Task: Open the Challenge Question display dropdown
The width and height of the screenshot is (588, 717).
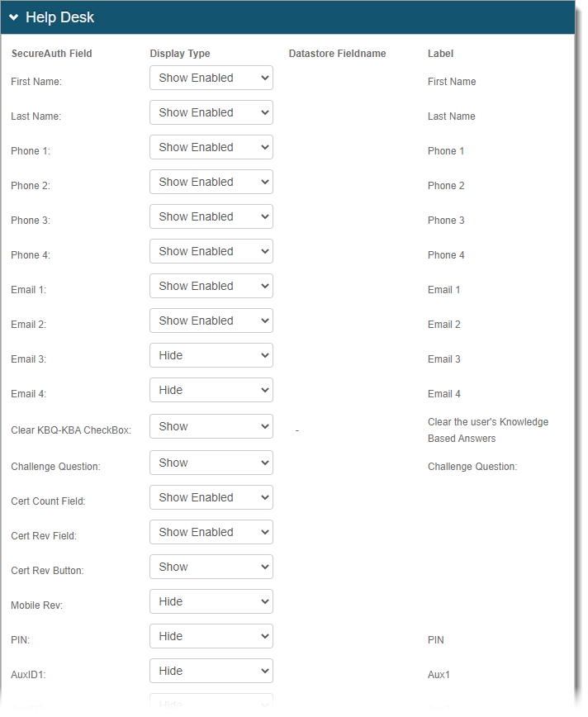Action: point(211,462)
